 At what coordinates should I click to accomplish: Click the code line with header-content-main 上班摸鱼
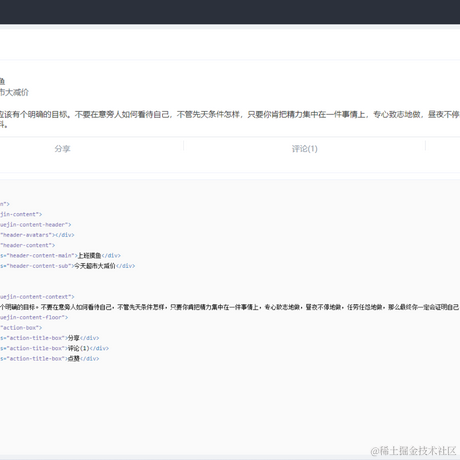pos(60,256)
